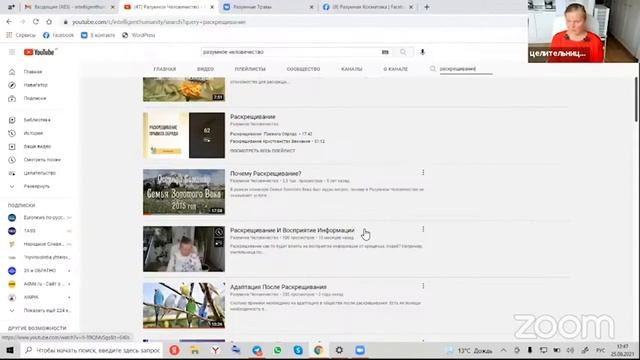This screenshot has width=640, height=360.
Task: Click the YouTube main search input
Action: coord(290,52)
